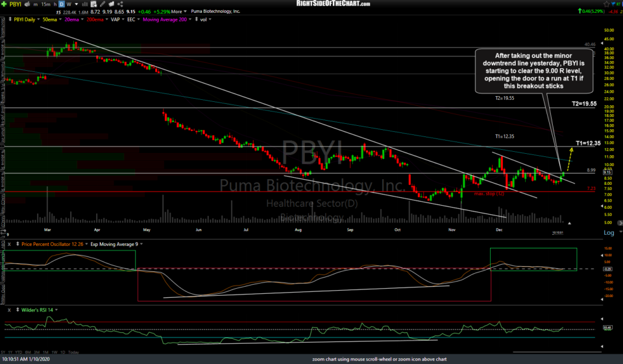Viewport: 623px width, 364px height.
Task: Select the Weekly 'W' timeframe
Action: coord(69,5)
